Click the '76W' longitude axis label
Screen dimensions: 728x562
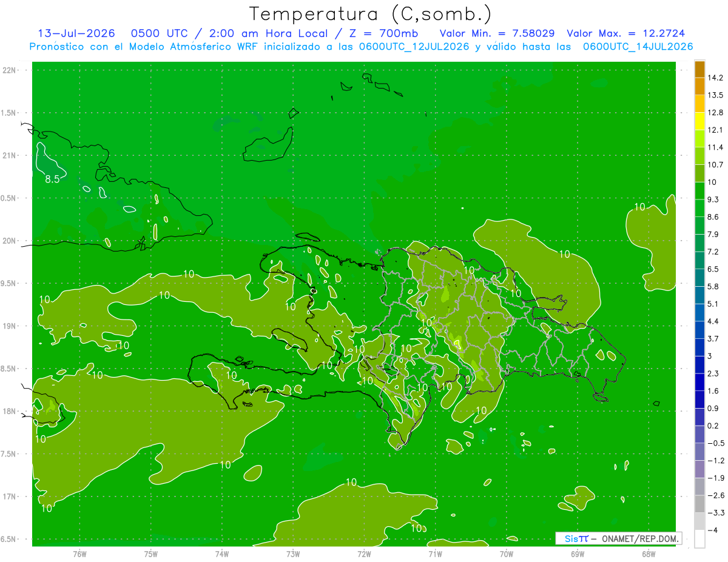(79, 554)
